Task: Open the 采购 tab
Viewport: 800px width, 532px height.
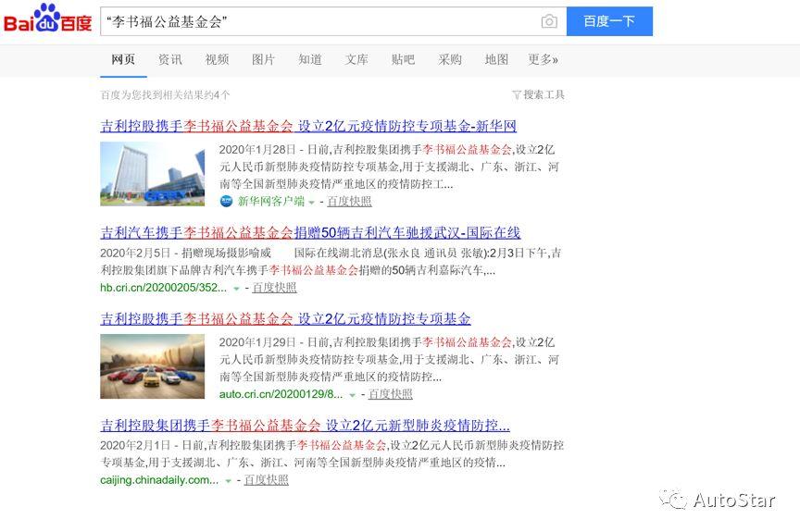Action: pyautogui.click(x=449, y=59)
